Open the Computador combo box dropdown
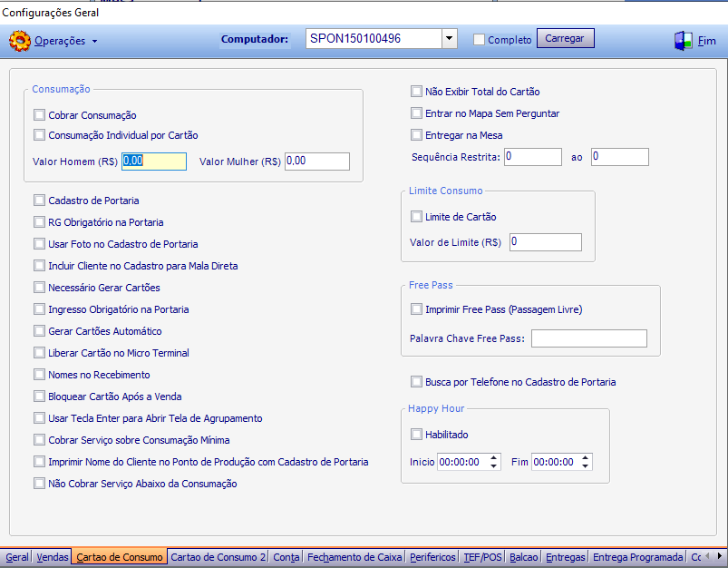 pos(449,39)
